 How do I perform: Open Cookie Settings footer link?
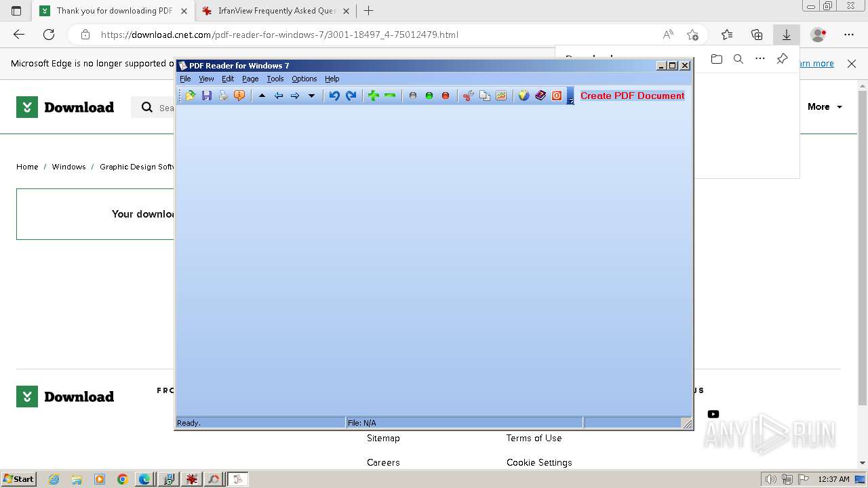tap(539, 462)
